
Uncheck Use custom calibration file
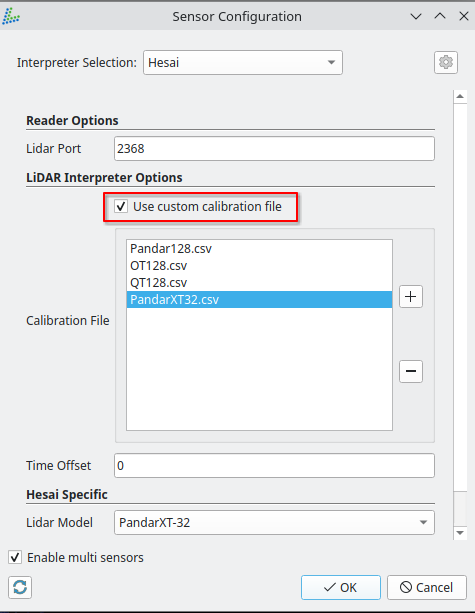(121, 206)
